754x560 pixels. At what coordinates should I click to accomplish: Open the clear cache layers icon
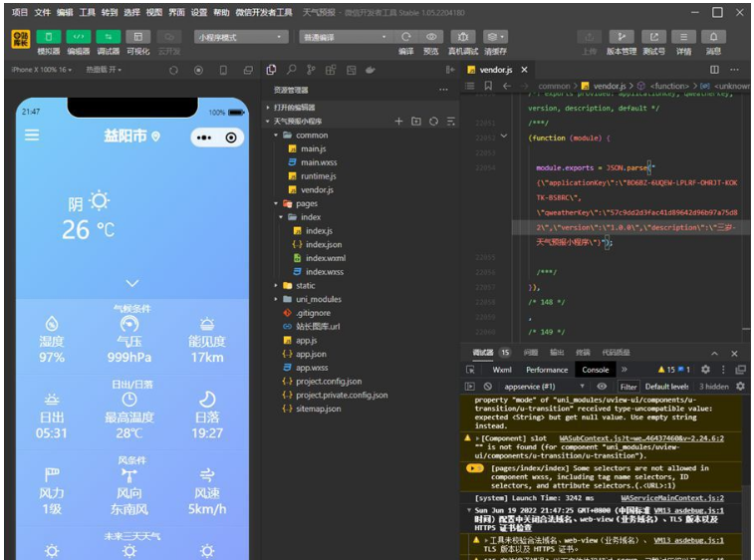click(x=495, y=37)
